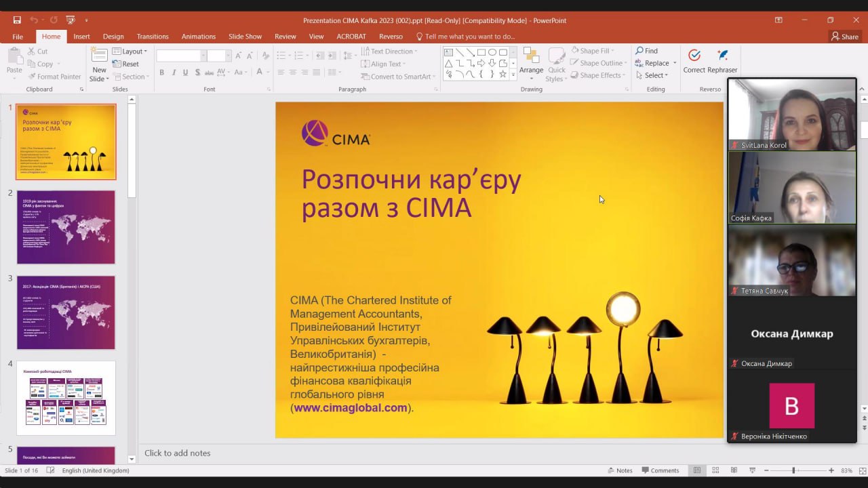Click Tell me what you want to do
The height and width of the screenshot is (488, 868).
tap(465, 37)
